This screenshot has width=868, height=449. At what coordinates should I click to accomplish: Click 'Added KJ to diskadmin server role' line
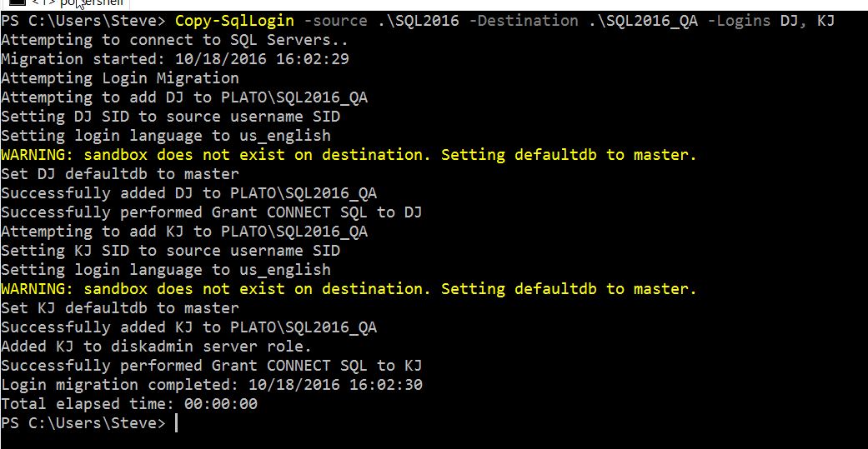click(156, 347)
